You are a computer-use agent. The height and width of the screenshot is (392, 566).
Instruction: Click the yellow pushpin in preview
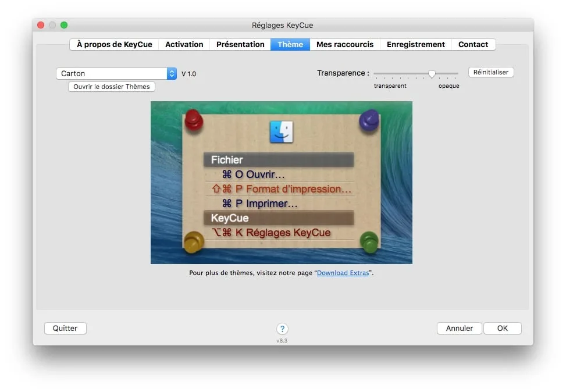click(194, 241)
